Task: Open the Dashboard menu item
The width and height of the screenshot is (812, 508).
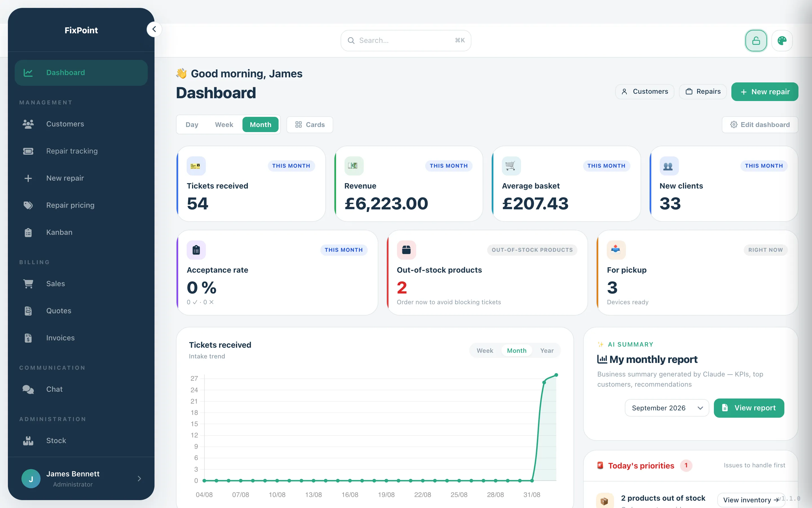Action: coord(81,73)
